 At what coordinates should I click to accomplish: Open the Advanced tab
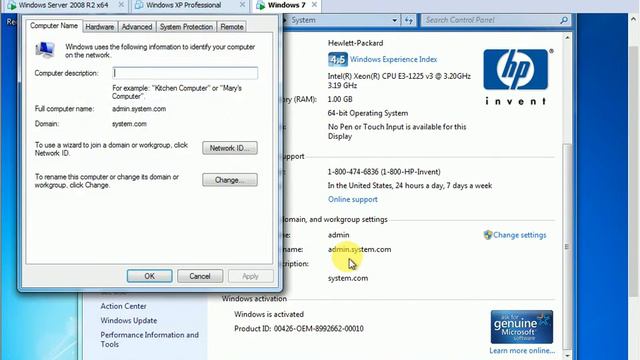coord(137,27)
